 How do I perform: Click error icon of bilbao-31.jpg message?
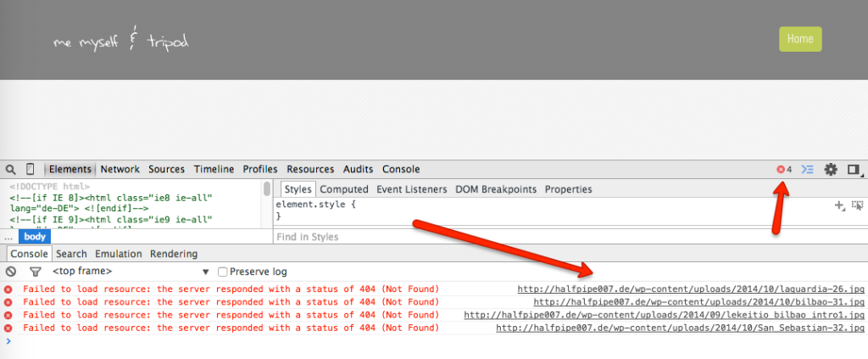pos(8,302)
